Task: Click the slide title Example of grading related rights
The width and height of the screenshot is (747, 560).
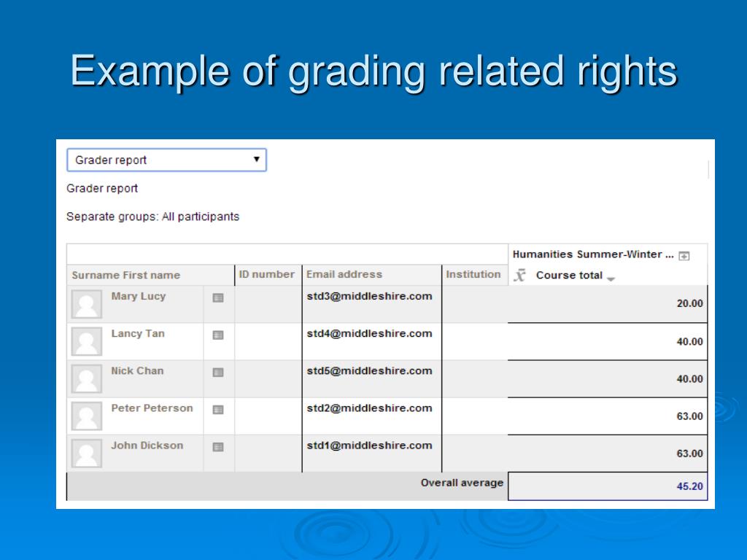Action: (x=374, y=71)
